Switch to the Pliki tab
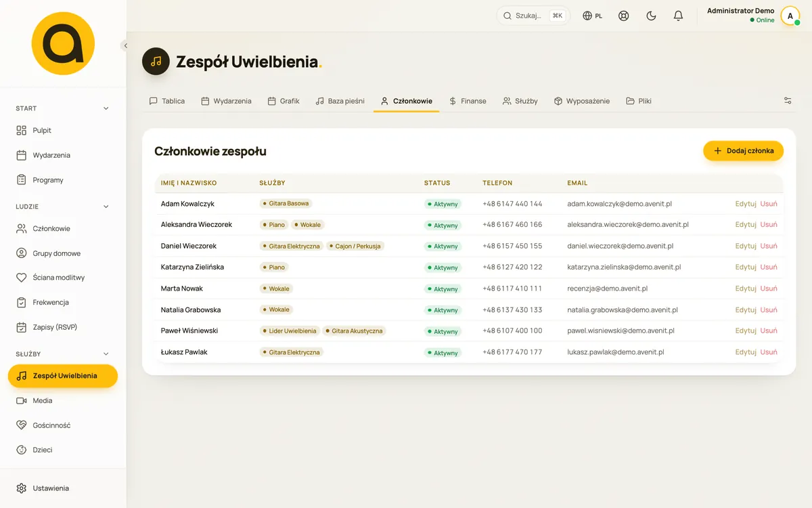The height and width of the screenshot is (508, 812). coord(639,101)
